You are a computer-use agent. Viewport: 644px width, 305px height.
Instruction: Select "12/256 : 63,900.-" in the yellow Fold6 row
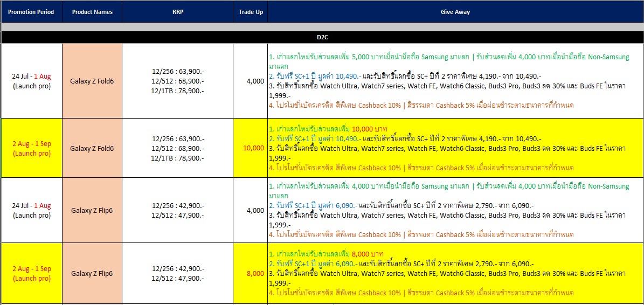pos(177,138)
